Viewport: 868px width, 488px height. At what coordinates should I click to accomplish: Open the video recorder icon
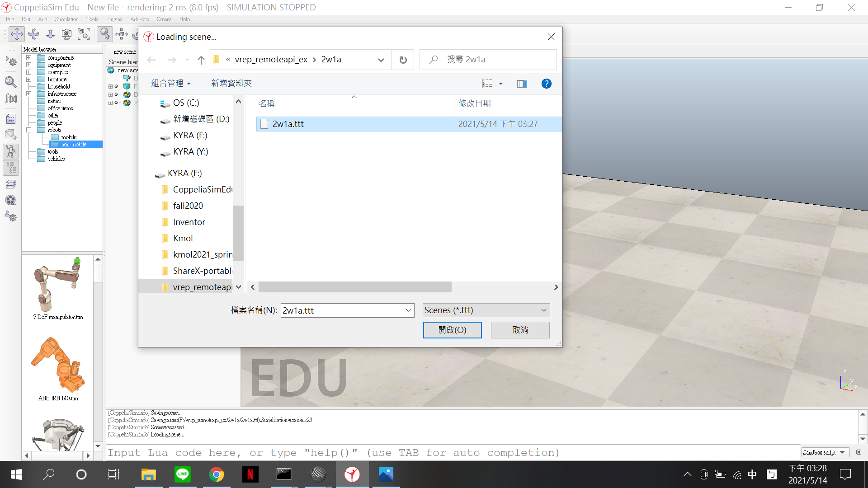coord(11,200)
